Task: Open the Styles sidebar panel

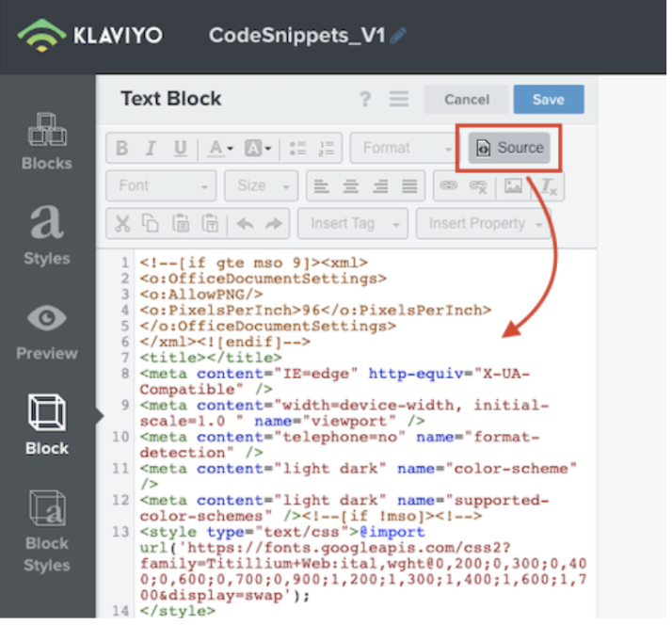Action: tap(47, 235)
